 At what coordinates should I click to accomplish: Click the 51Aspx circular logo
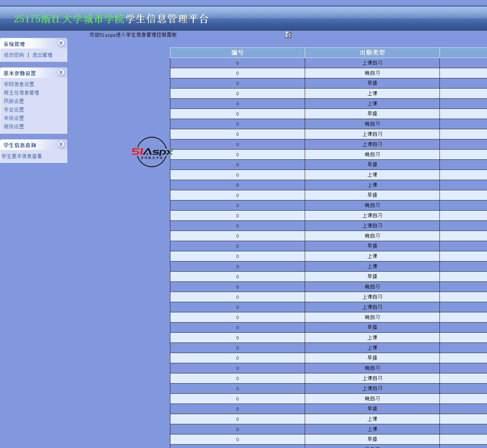click(x=152, y=152)
